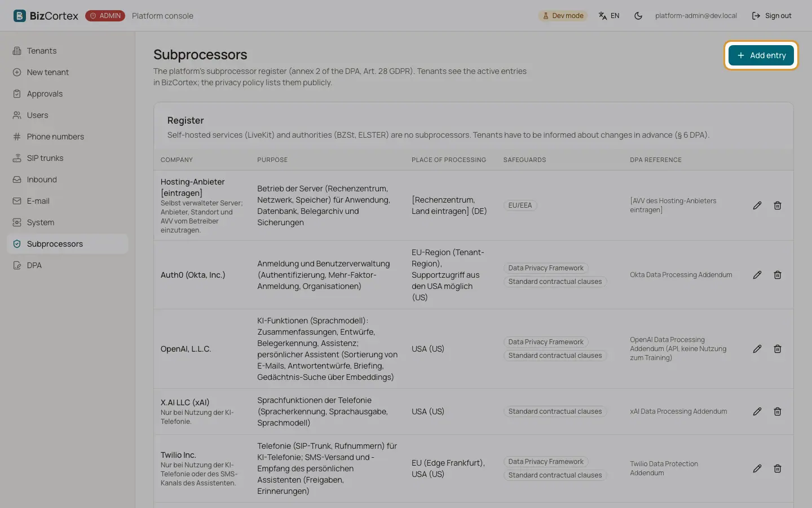This screenshot has width=812, height=508.
Task: Delete the Hosting-Anbieter entry
Action: [778, 205]
